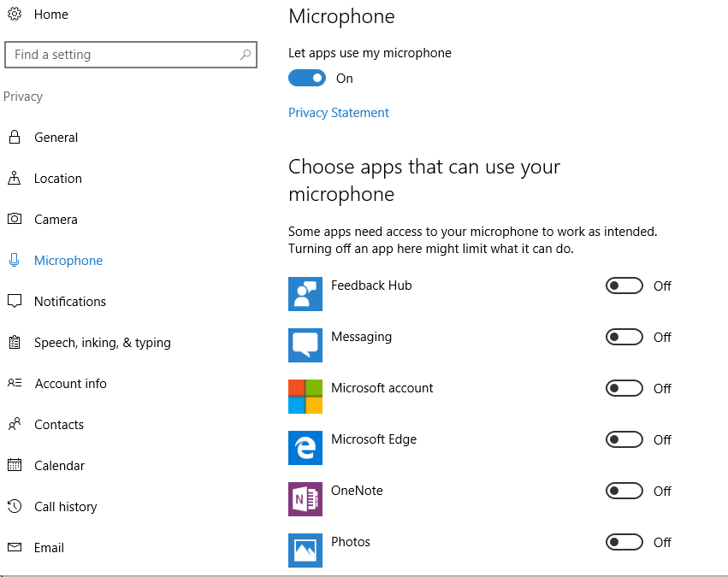Image resolution: width=728 pixels, height=577 pixels.
Task: Switch on OneNote microphone access
Action: [624, 491]
